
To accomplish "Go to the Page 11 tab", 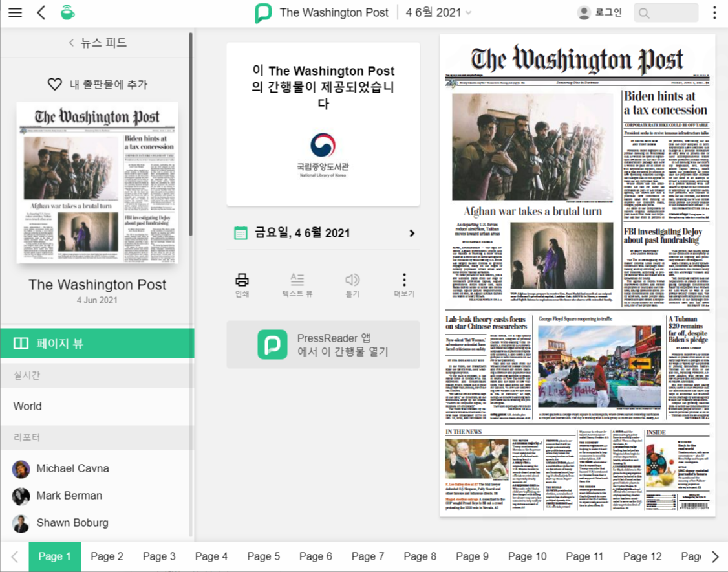I will [584, 556].
